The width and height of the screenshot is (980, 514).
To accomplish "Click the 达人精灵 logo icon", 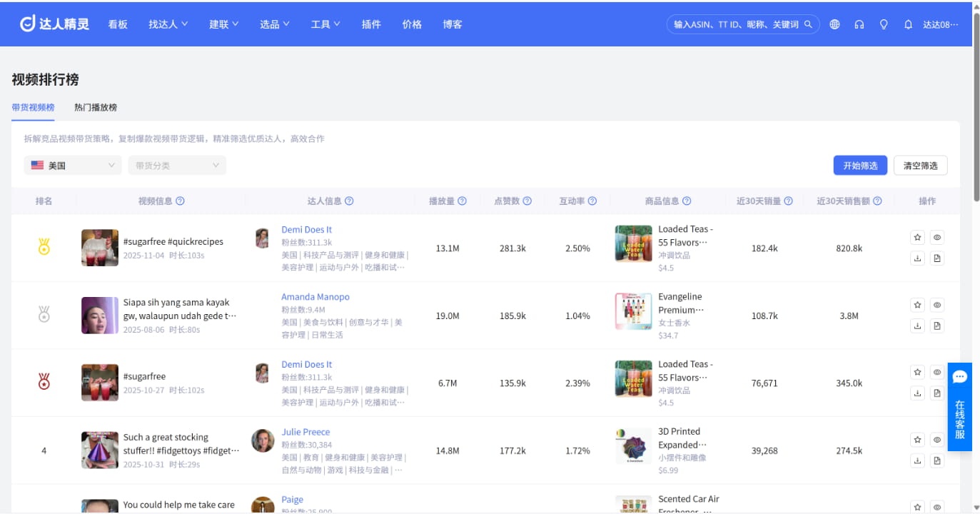I will tap(27, 23).
